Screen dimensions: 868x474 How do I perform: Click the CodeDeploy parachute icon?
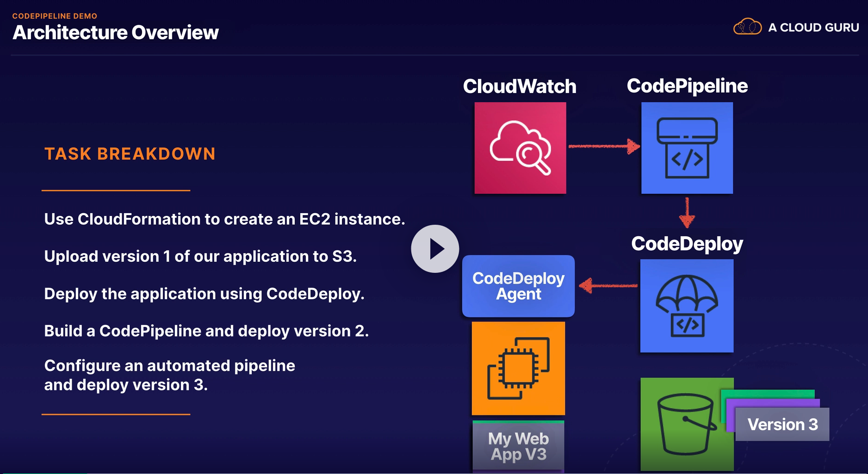[687, 306]
